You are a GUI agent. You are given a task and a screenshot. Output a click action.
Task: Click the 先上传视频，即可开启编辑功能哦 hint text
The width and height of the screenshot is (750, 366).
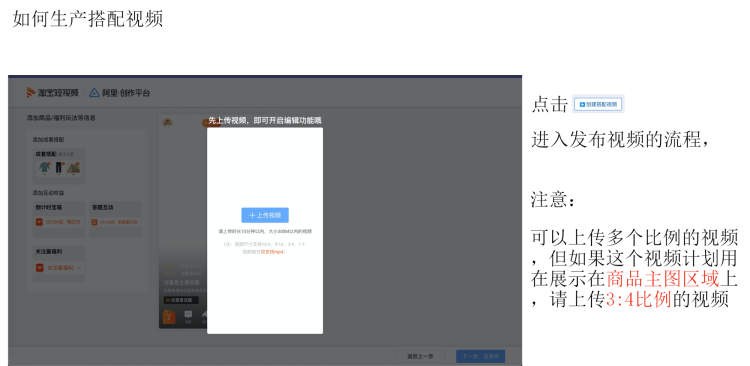click(265, 121)
